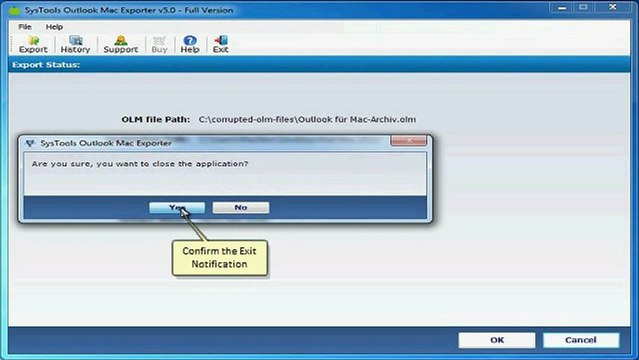Image resolution: width=639 pixels, height=360 pixels.
Task: Maximize the main Exporter window
Action: (x=584, y=7)
